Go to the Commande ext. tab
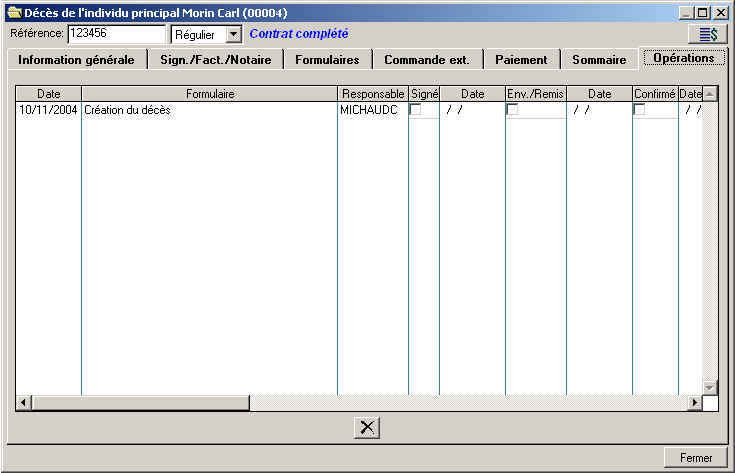The image size is (735, 473). tap(427, 60)
